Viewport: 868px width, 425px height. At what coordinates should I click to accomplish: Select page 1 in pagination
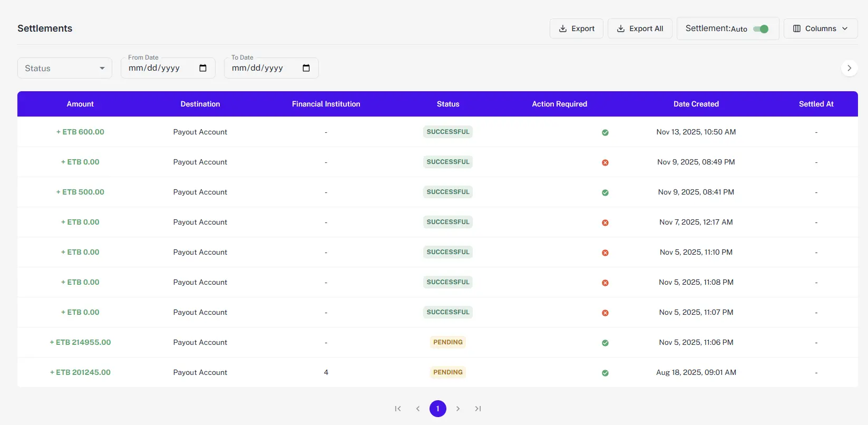click(438, 409)
